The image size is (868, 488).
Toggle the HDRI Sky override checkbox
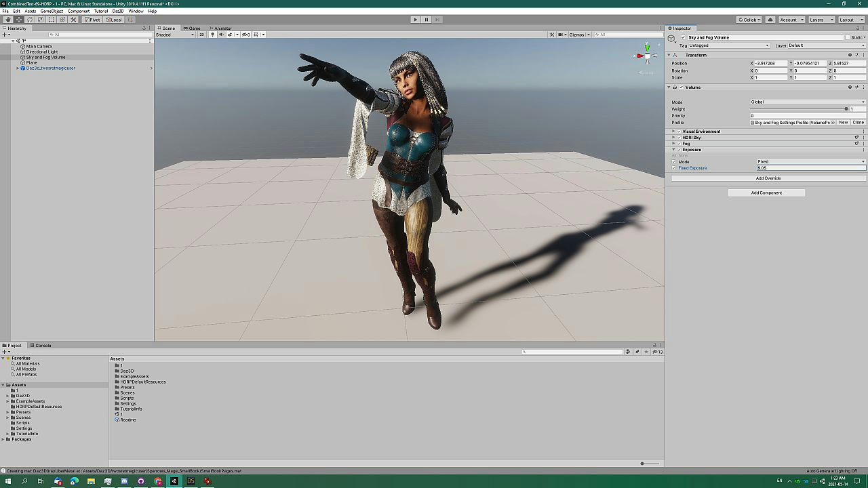[x=679, y=138]
